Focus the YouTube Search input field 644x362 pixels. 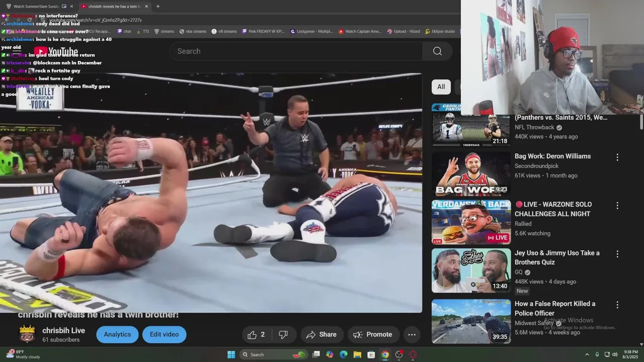click(297, 51)
